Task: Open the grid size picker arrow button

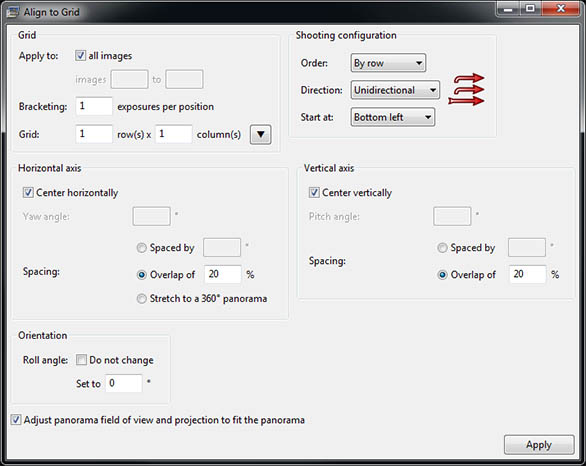Action: coord(260,135)
